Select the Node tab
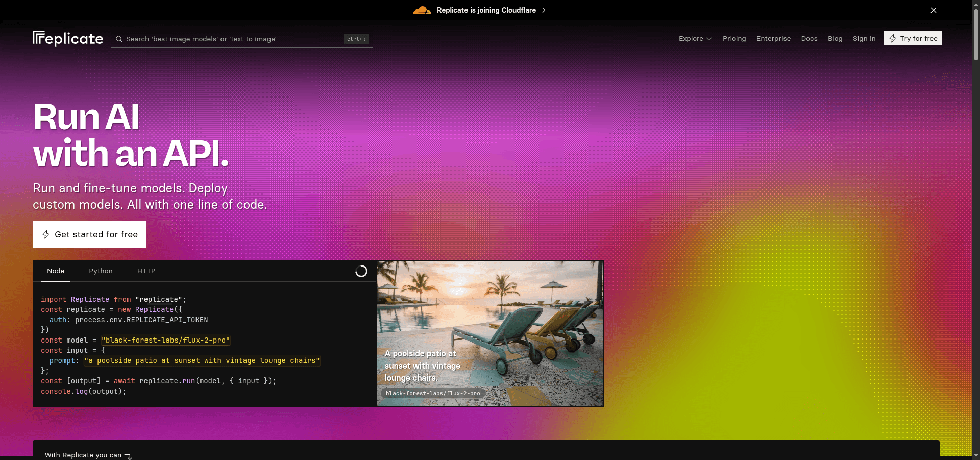 coord(55,271)
